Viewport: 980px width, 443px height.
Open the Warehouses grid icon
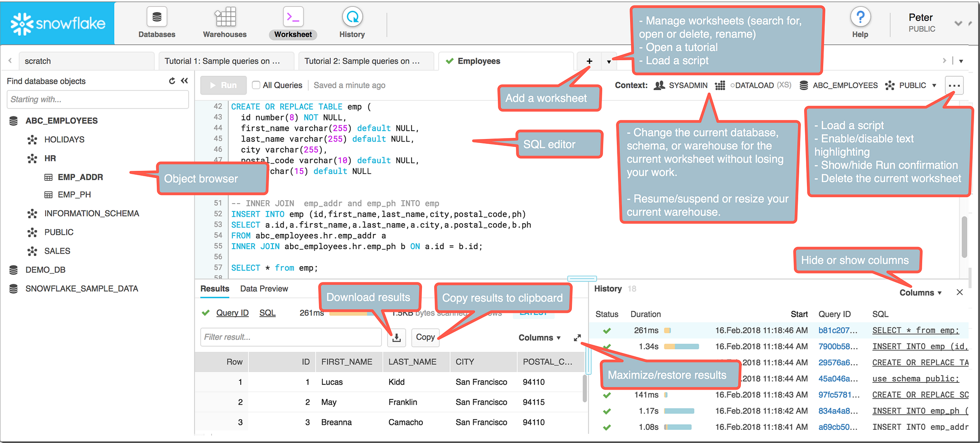(225, 17)
